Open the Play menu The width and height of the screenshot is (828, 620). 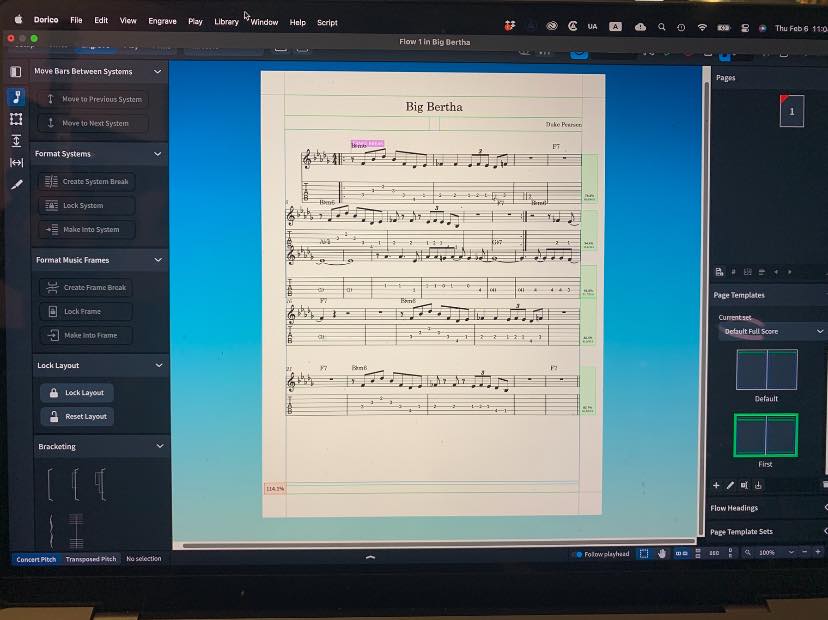pos(195,22)
